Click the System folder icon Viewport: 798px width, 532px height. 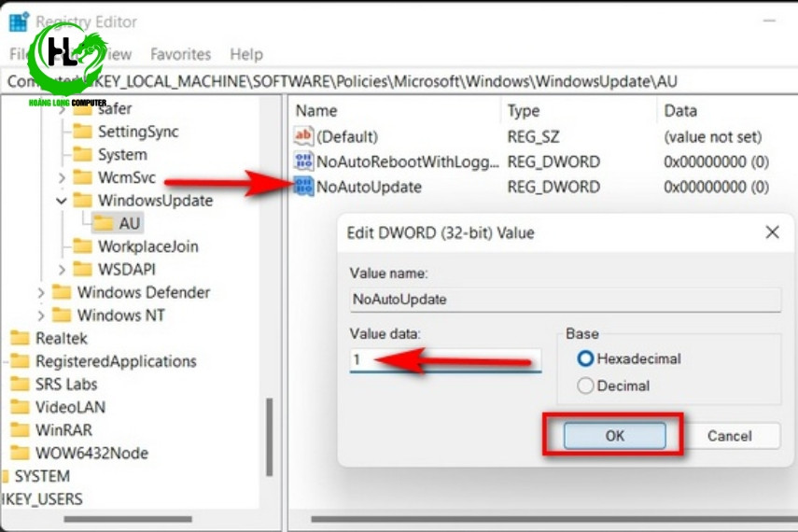pos(82,154)
